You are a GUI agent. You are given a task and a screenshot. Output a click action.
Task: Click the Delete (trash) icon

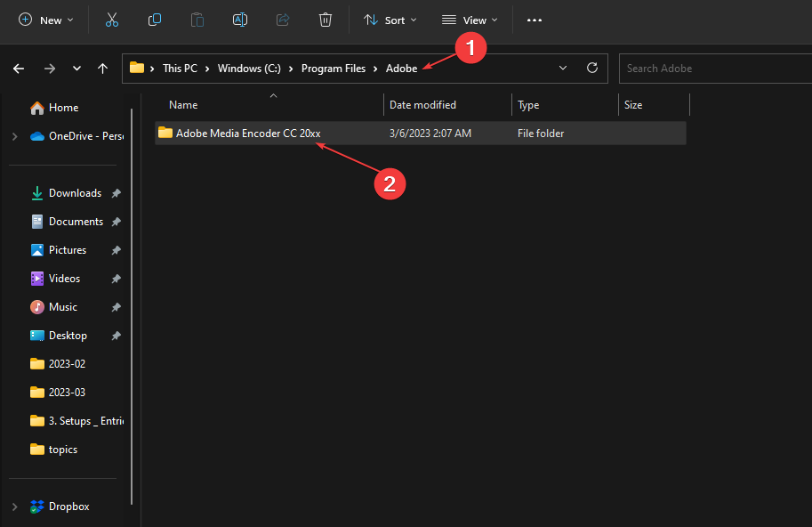(325, 19)
